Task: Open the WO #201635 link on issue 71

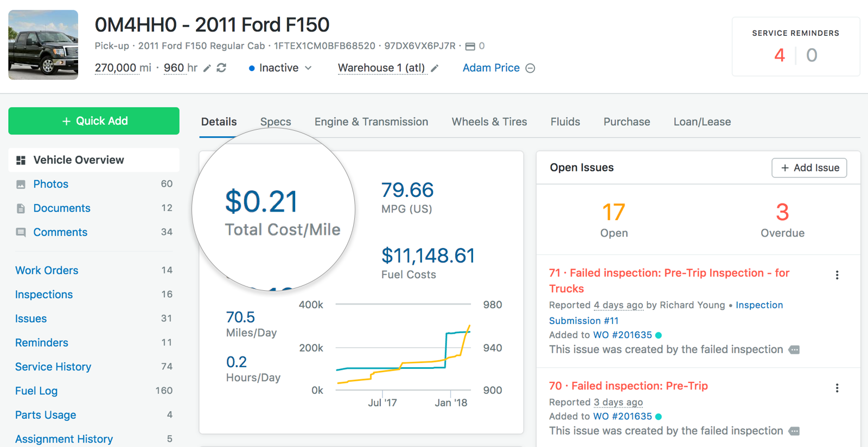Action: tap(622, 335)
